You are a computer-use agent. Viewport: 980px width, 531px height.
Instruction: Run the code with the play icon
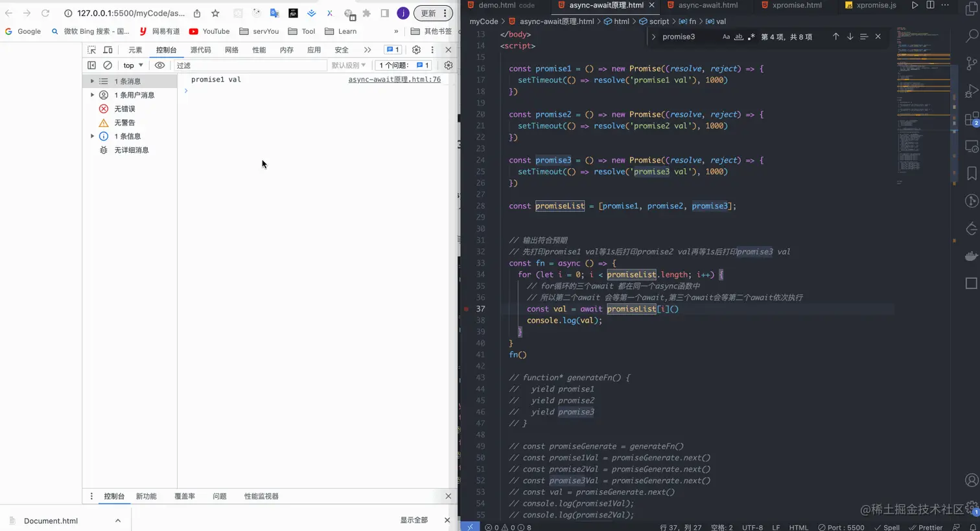(x=915, y=5)
